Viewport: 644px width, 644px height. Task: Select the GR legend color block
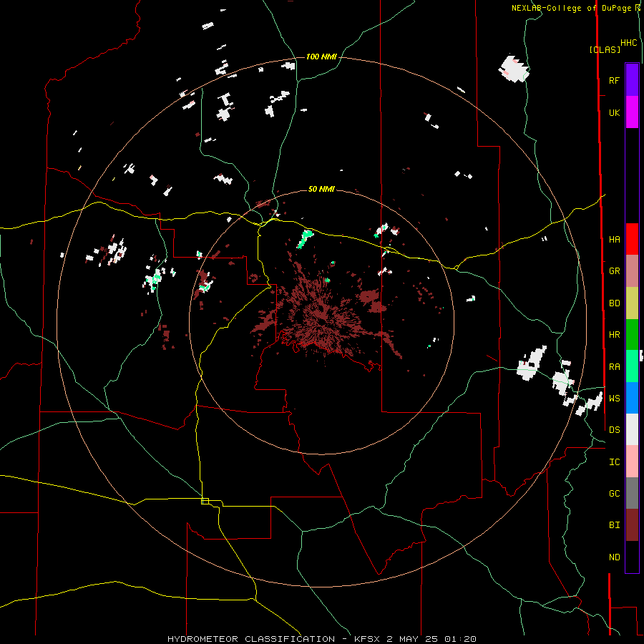[x=632, y=271]
